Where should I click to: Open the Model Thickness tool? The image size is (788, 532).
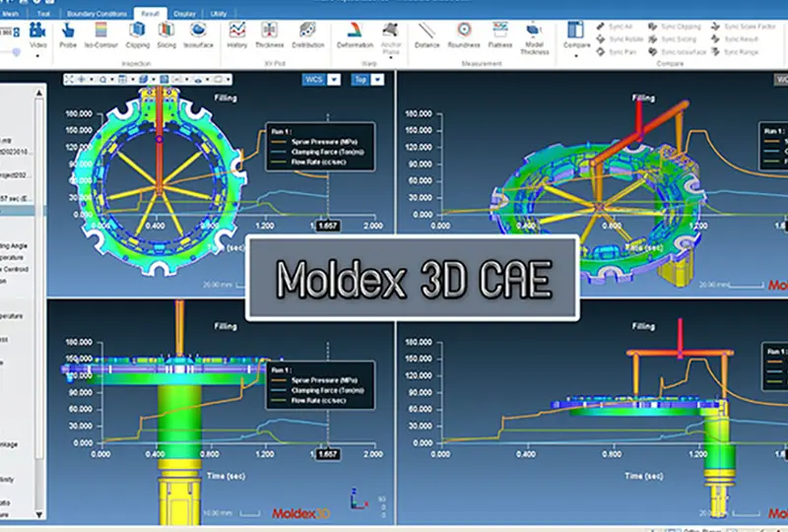[534, 38]
